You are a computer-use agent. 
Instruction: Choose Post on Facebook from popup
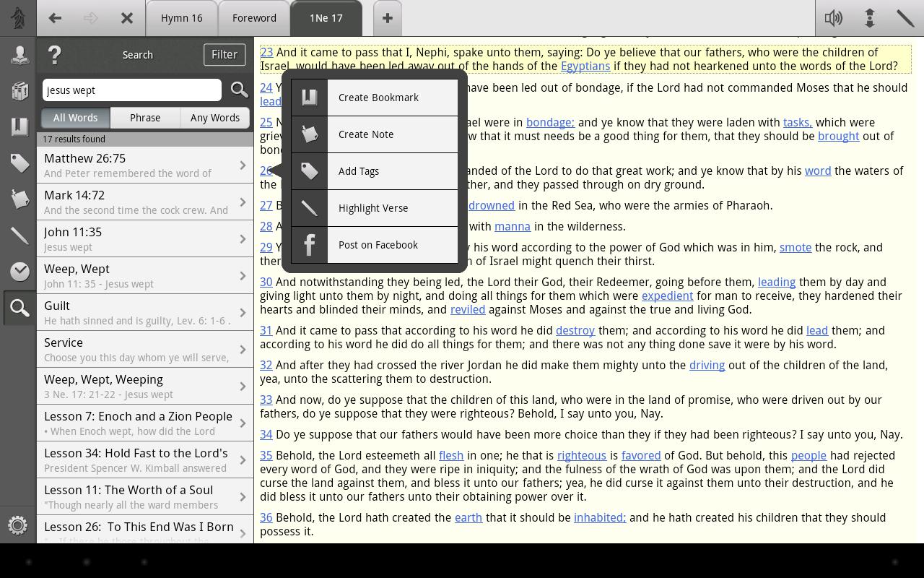pyautogui.click(x=375, y=245)
